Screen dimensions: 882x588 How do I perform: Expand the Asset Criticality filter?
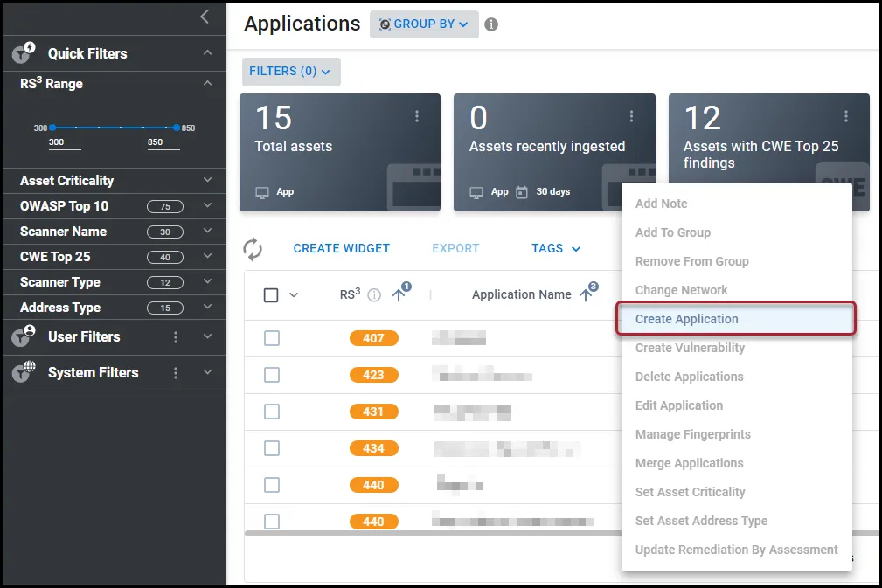click(x=207, y=180)
